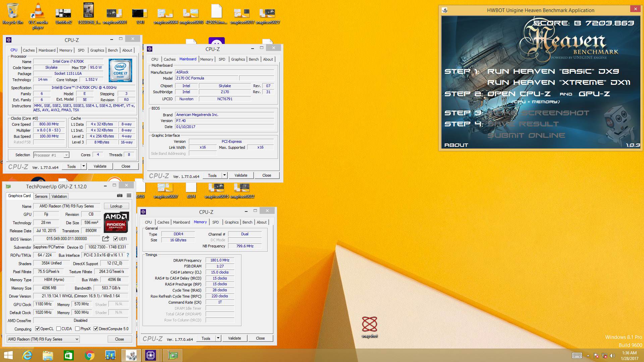Image resolution: width=644 pixels, height=362 pixels.
Task: Open Google Chrome from the taskbar
Action: click(x=90, y=355)
